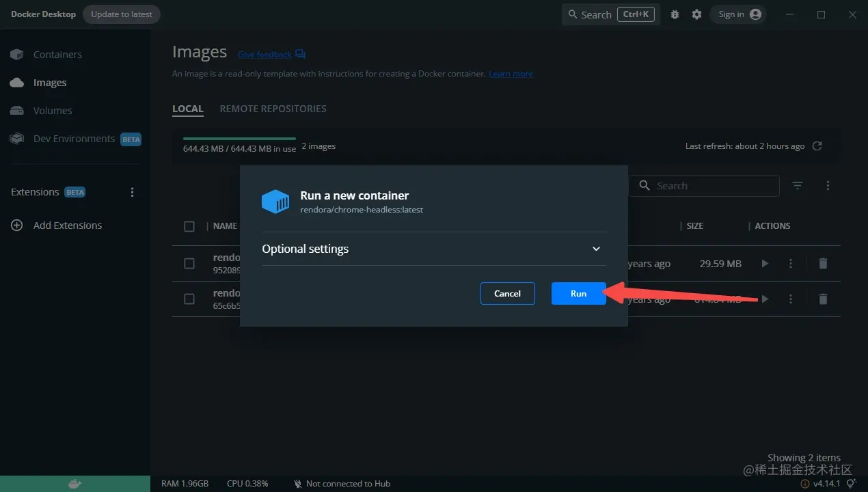Open the filter icon beside search

coord(798,186)
